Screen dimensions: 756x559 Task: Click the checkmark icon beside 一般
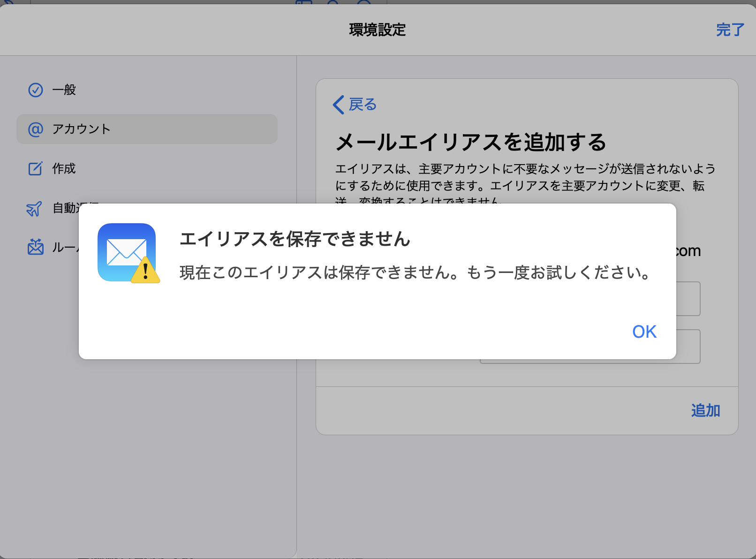[x=36, y=90]
